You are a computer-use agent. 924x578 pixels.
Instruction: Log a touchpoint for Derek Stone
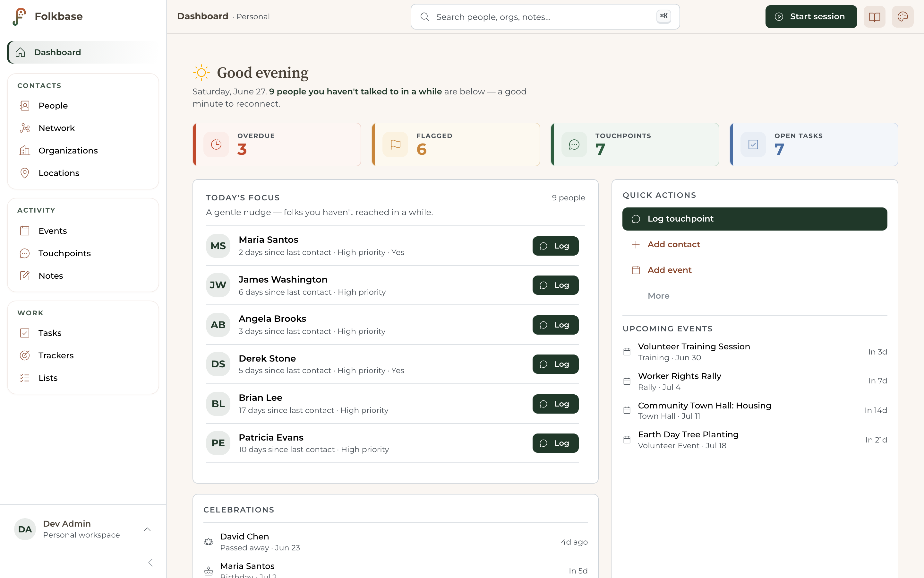pyautogui.click(x=556, y=364)
